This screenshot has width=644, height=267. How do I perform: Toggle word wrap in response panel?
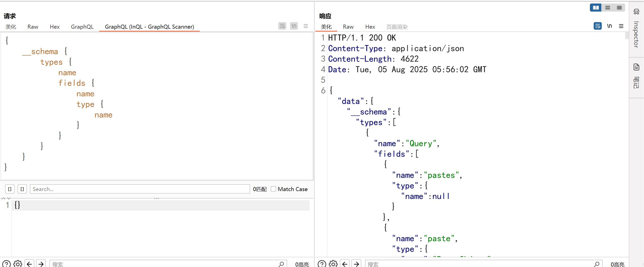(x=597, y=26)
